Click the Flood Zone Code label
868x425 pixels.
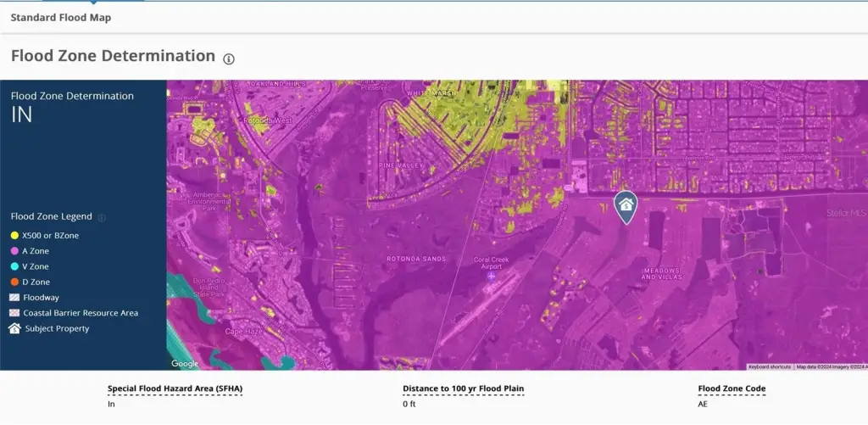click(732, 389)
